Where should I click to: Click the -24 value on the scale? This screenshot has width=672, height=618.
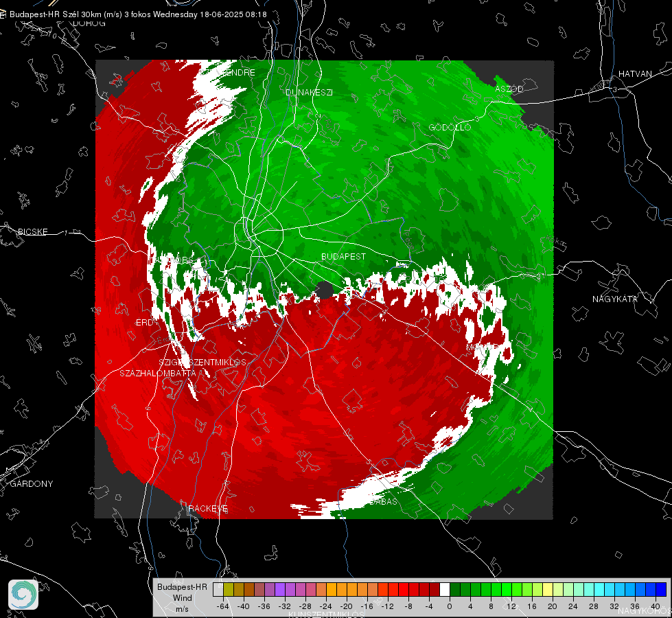(326, 606)
